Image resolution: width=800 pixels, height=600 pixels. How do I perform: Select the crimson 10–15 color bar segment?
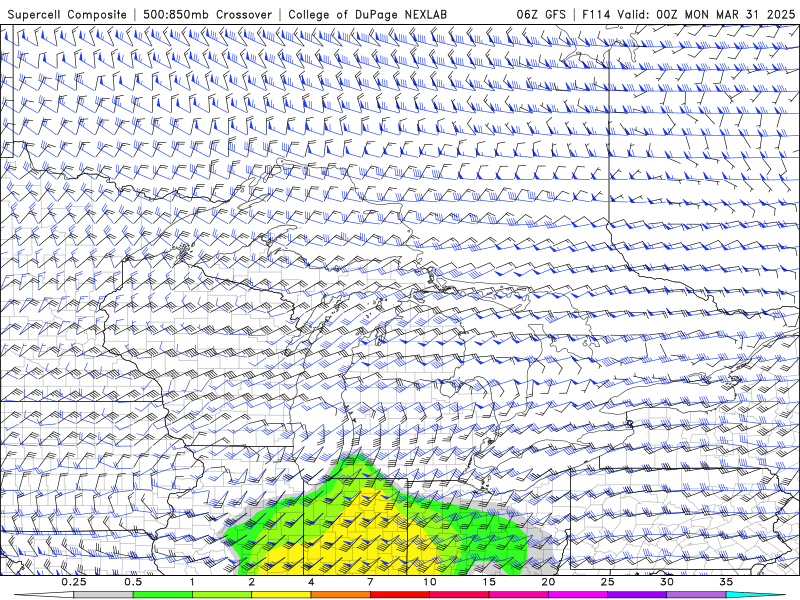click(x=459, y=595)
